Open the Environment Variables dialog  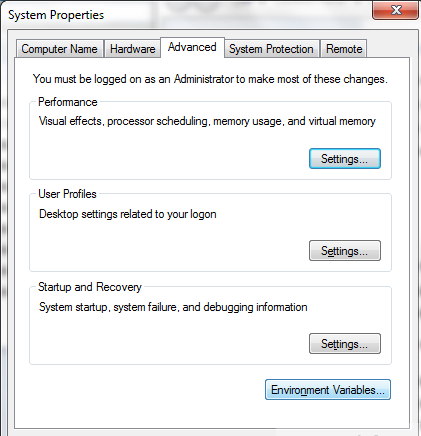point(328,390)
